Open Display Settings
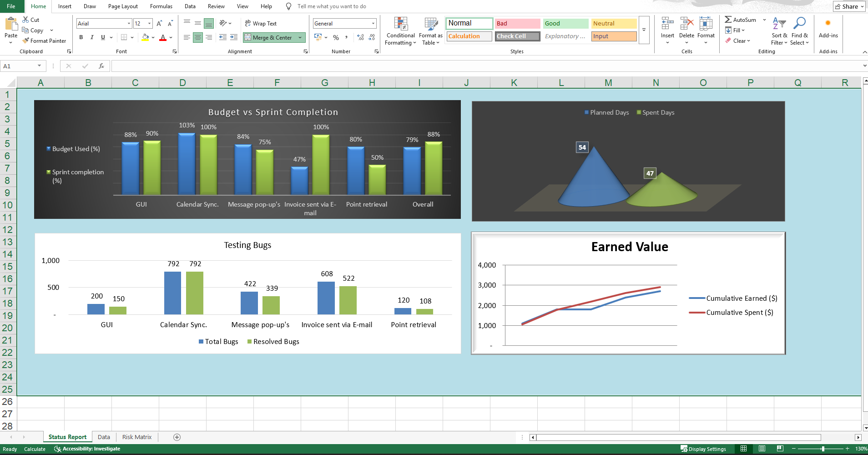Screen dimensions: 868x455 703,449
